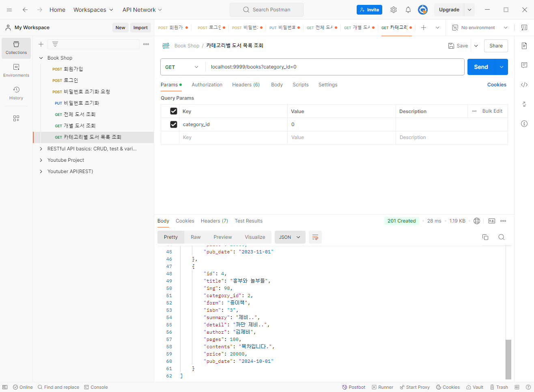Switch to the Scripts tab
This screenshot has width=534, height=392.
point(301,85)
